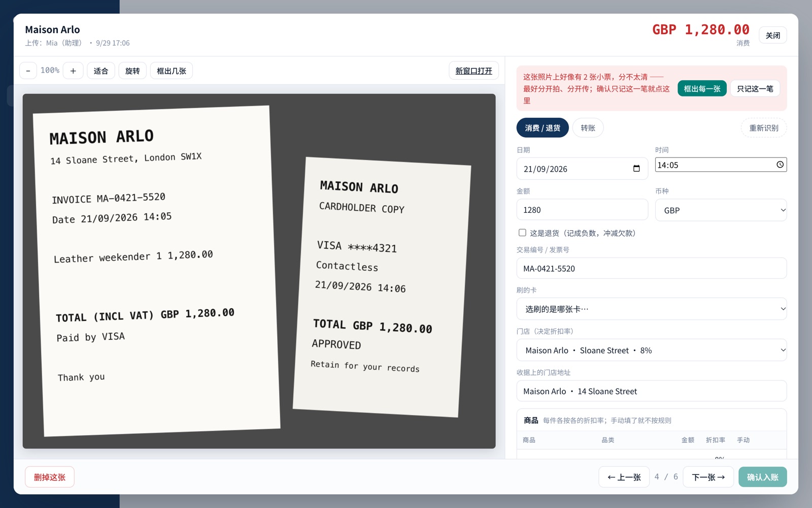Click the 100% zoom level text

[50, 70]
